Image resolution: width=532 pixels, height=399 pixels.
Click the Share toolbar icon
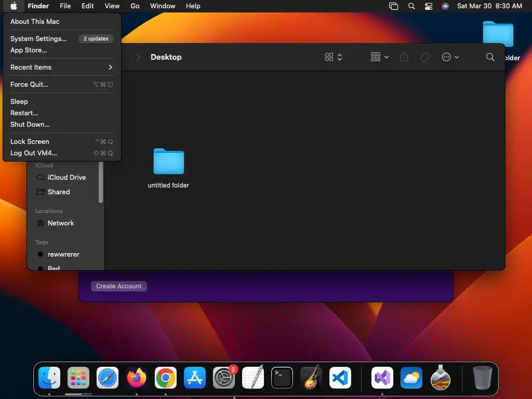(x=404, y=57)
